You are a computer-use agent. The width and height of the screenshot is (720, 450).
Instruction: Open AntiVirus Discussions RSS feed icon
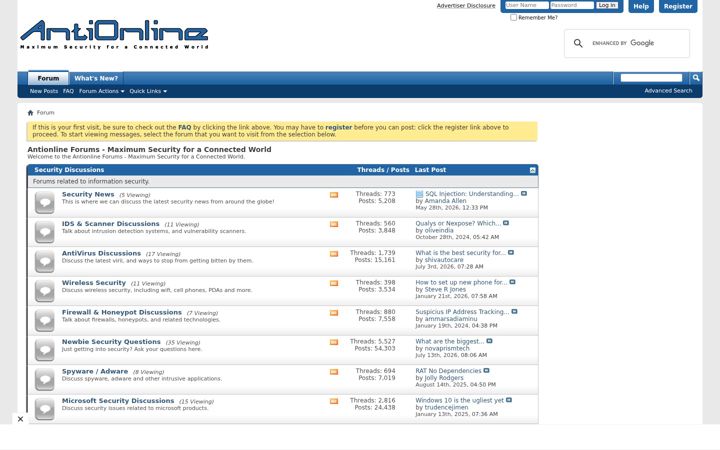[334, 254]
